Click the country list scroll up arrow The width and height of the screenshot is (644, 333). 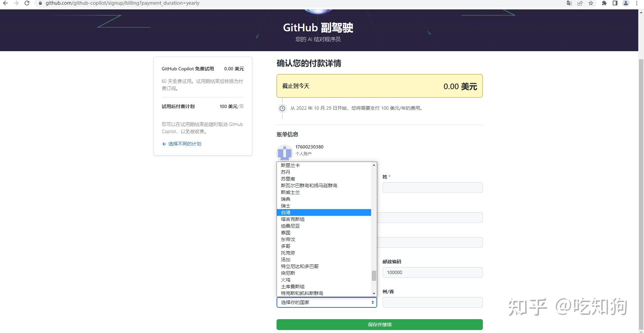pos(374,165)
